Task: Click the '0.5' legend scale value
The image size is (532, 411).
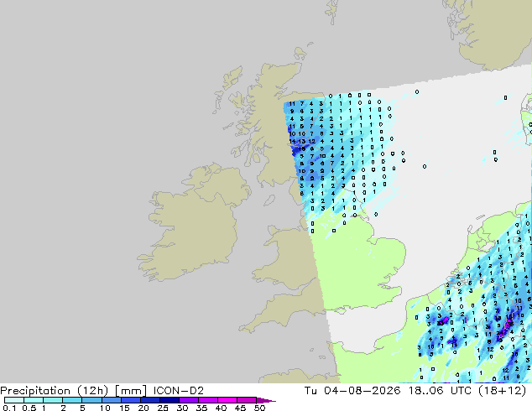Action: pos(29,408)
